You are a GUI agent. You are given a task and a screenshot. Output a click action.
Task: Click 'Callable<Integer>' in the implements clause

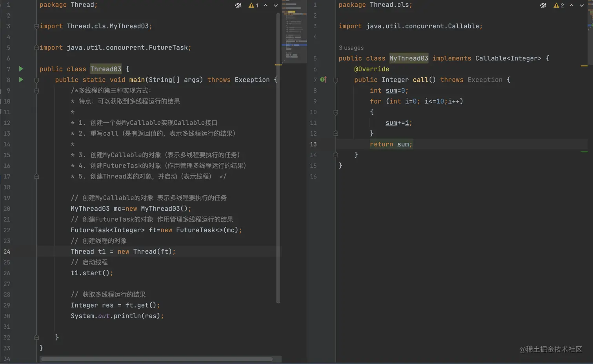[508, 58]
